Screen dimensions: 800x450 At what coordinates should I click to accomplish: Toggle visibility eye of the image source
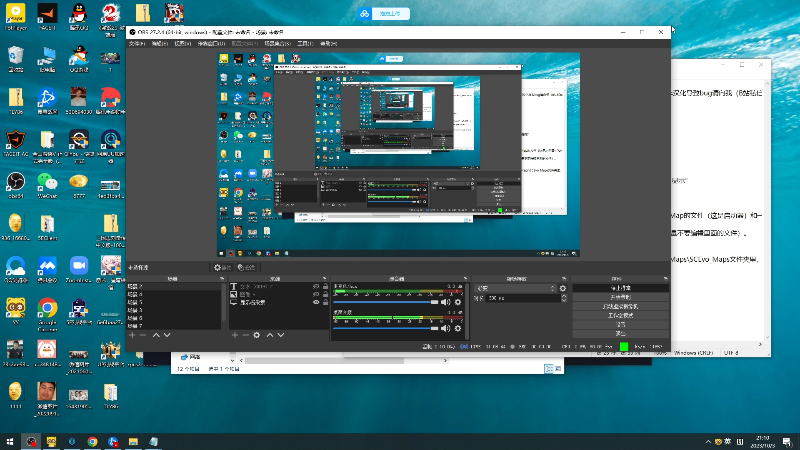click(316, 294)
